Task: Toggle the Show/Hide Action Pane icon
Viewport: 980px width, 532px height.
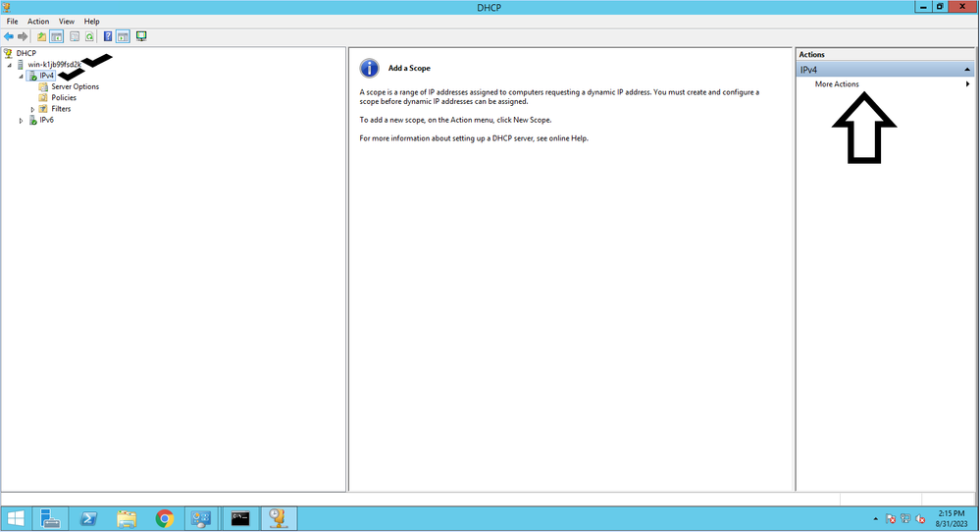Action: pyautogui.click(x=124, y=36)
